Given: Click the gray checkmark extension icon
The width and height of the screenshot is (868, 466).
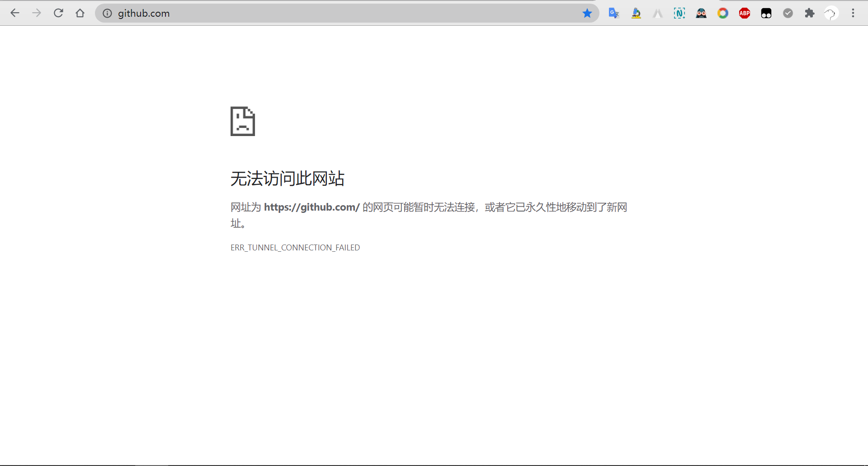Looking at the screenshot, I should tap(788, 13).
